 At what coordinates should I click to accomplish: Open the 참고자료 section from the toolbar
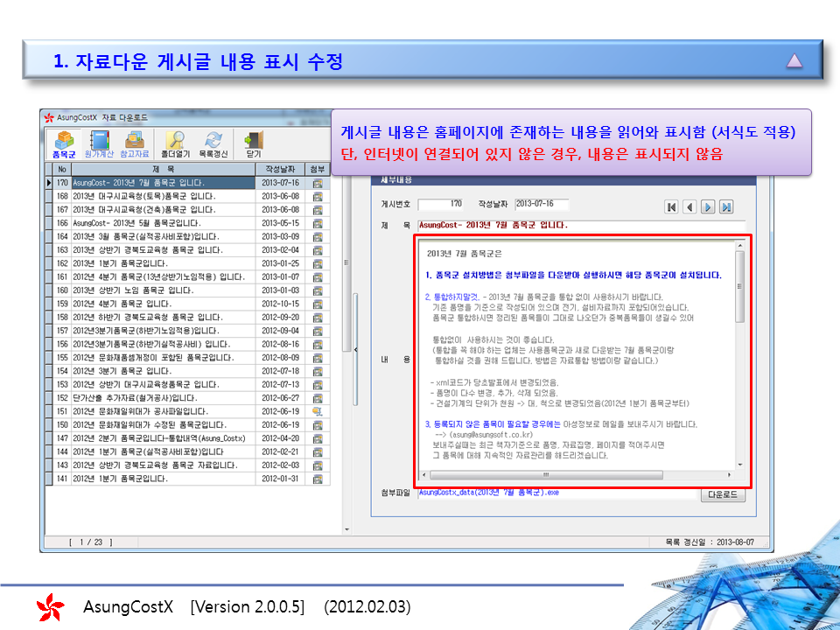pos(134,144)
